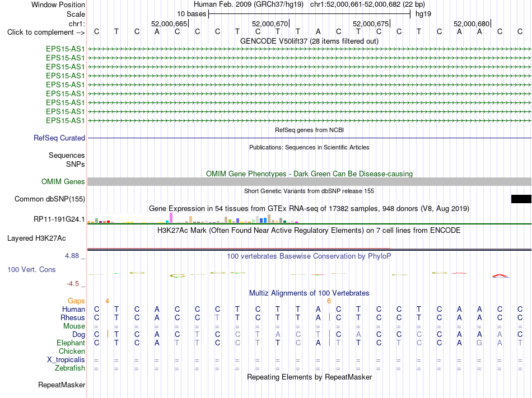Click the orange gap count 6
The height and width of the screenshot is (398, 532).
[x=329, y=301]
